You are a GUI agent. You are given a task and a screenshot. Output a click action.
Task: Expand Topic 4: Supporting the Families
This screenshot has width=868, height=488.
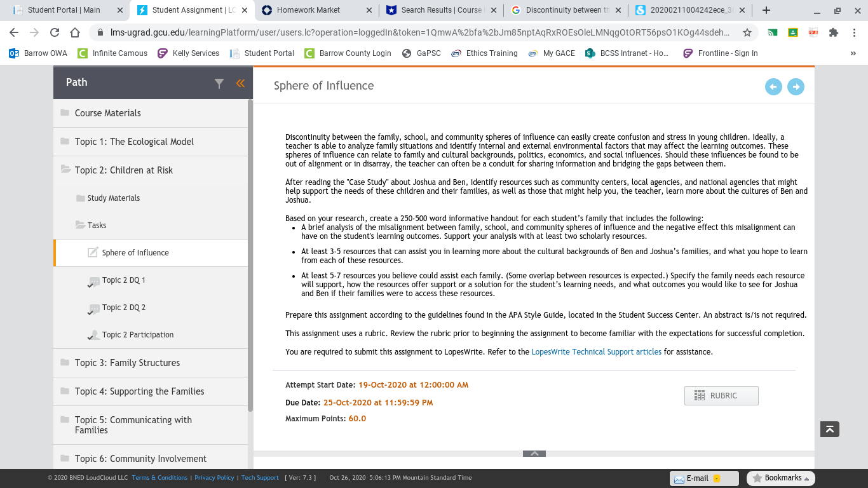(151, 391)
